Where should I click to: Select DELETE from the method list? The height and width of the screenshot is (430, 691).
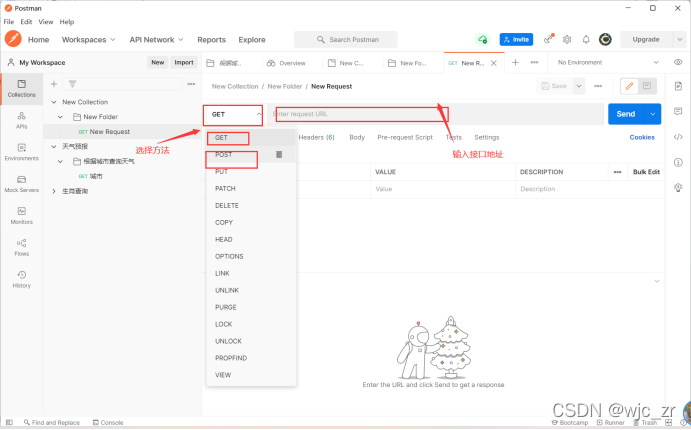(x=227, y=206)
